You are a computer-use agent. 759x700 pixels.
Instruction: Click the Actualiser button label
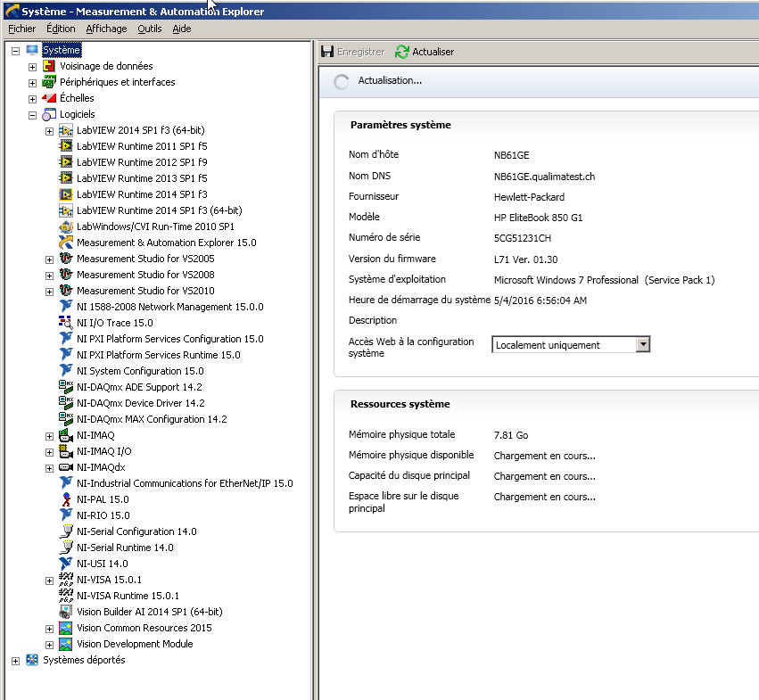[433, 52]
